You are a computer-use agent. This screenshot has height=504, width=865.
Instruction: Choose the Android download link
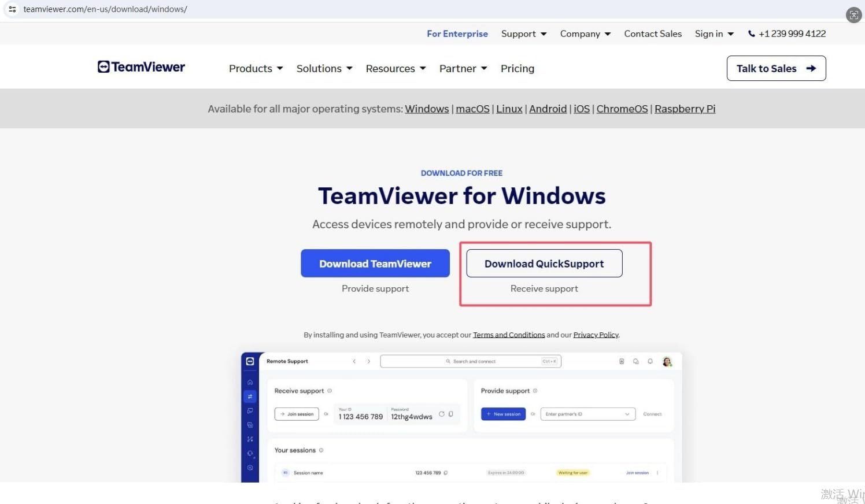(548, 109)
